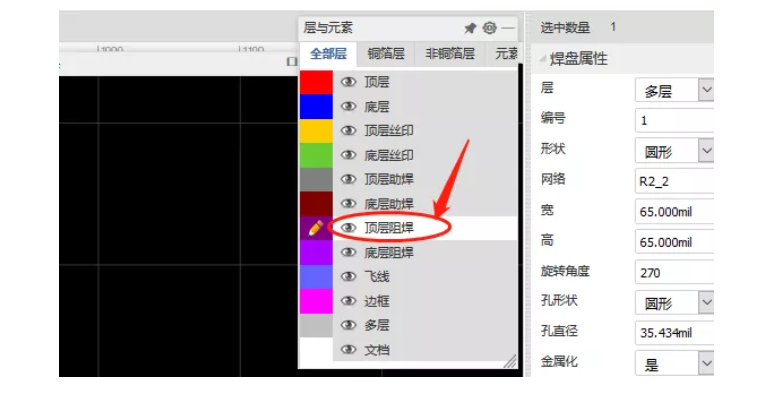
Task: Click the 编号 input field
Action: [x=674, y=120]
